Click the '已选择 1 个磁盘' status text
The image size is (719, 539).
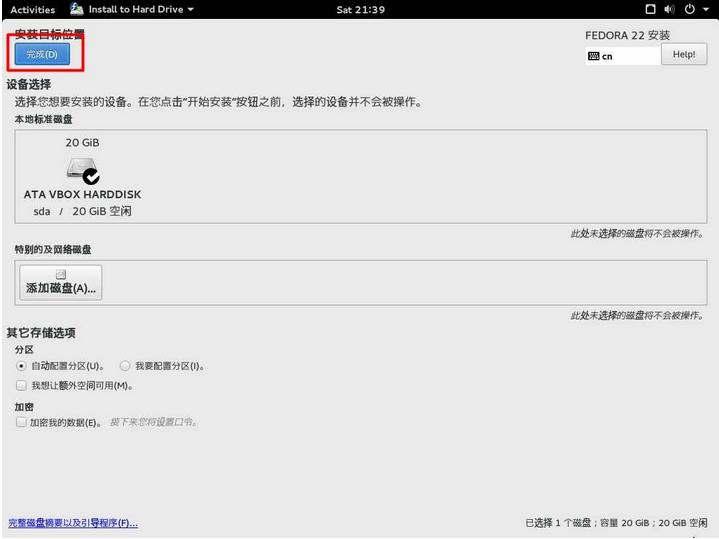(557, 523)
